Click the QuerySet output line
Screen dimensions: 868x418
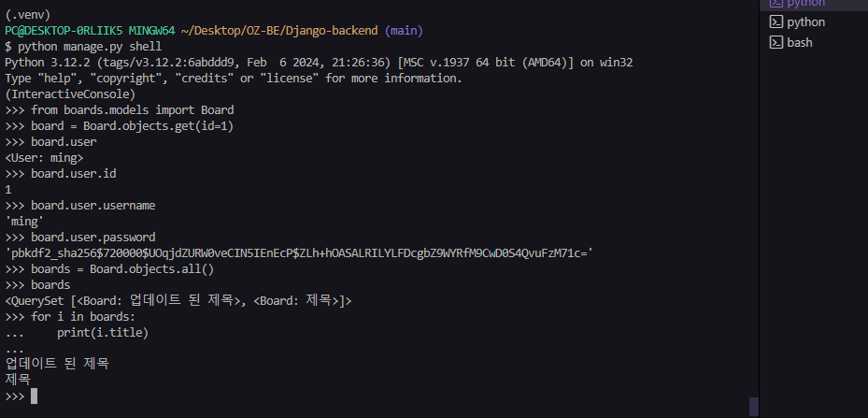coord(178,301)
